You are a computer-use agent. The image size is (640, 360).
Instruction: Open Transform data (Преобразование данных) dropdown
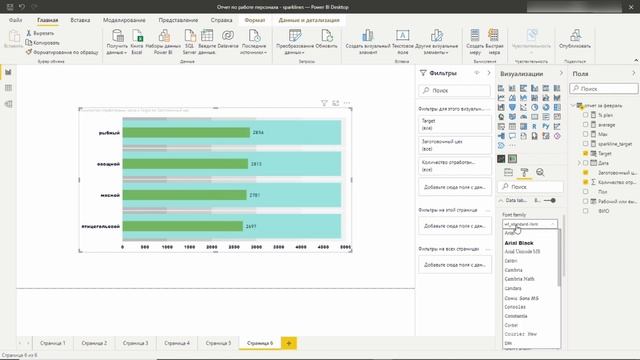tap(295, 42)
